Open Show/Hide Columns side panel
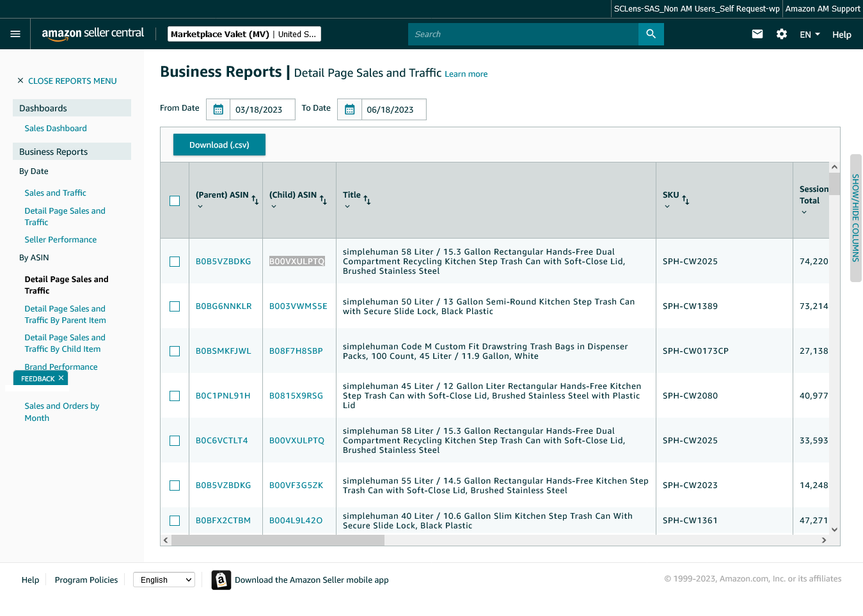The height and width of the screenshot is (616, 863). (x=856, y=218)
